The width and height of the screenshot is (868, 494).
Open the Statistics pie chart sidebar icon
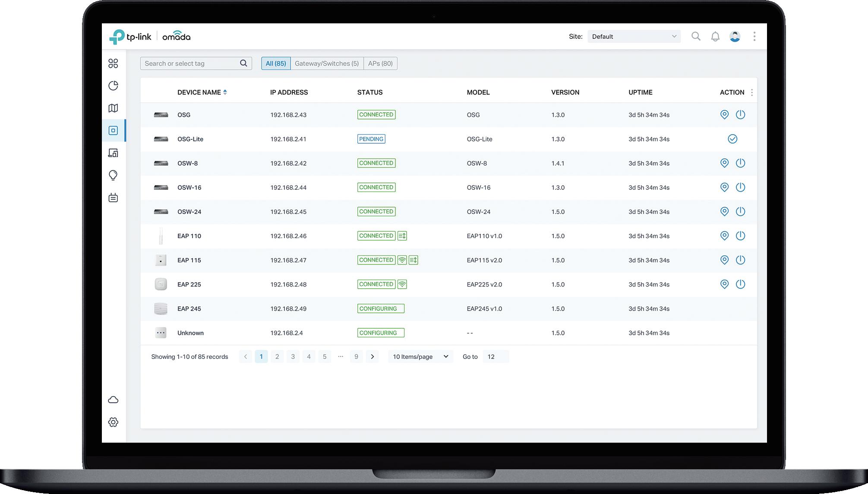pos(113,85)
